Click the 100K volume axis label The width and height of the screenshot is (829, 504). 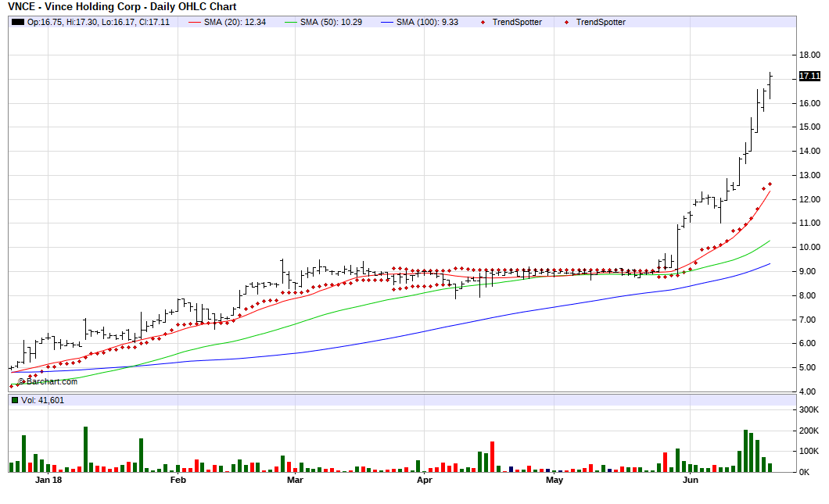pos(809,452)
